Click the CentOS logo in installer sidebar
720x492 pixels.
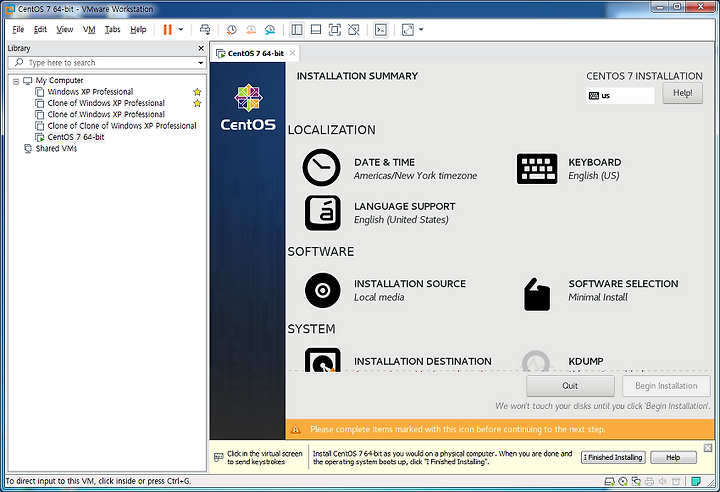pos(248,107)
